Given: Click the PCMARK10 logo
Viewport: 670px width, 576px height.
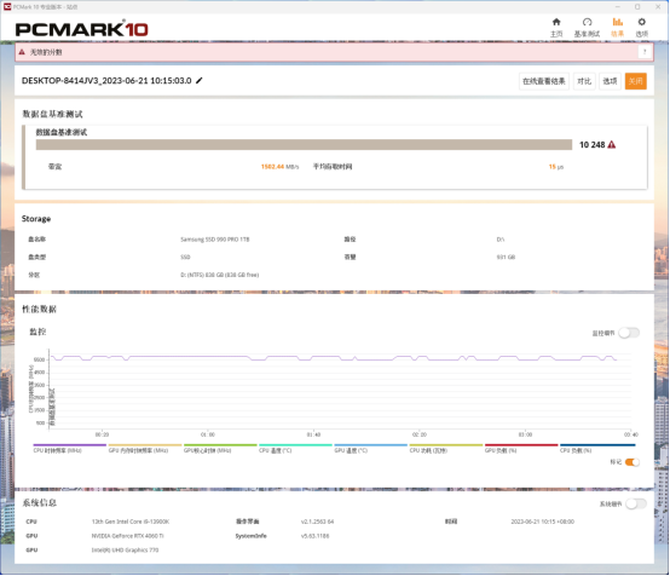Looking at the screenshot, I should [82, 29].
